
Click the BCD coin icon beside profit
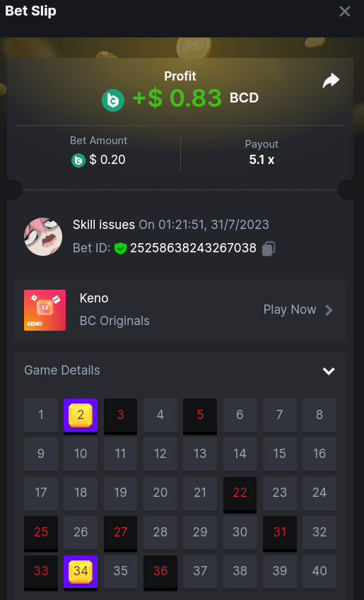click(113, 100)
